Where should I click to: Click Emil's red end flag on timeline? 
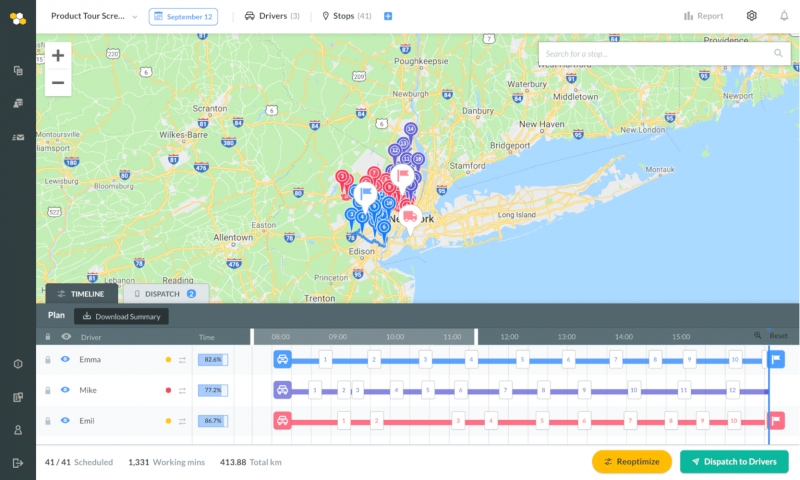coord(776,420)
